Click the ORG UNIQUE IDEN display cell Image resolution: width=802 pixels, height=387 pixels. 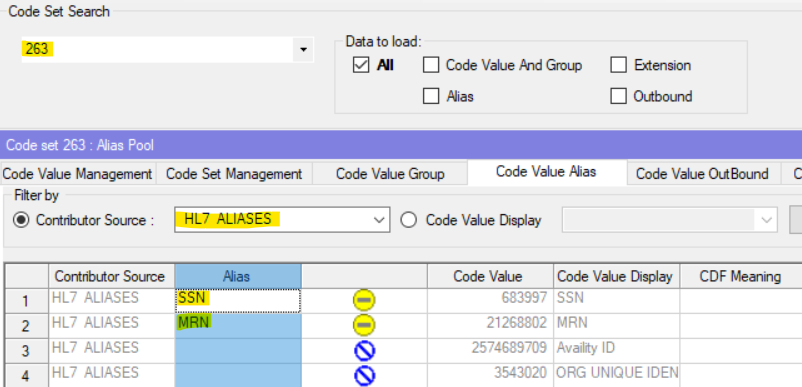[616, 376]
